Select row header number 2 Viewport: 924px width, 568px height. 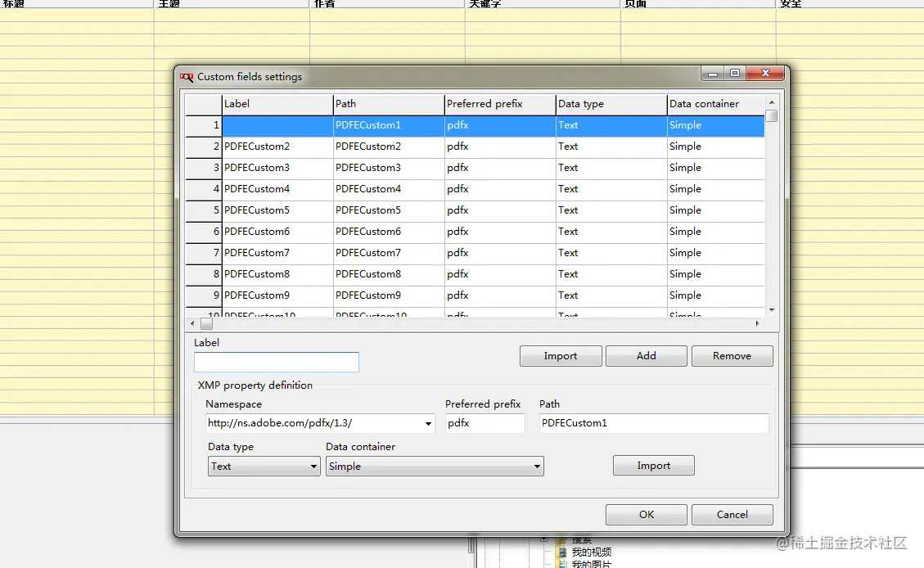[x=203, y=147]
